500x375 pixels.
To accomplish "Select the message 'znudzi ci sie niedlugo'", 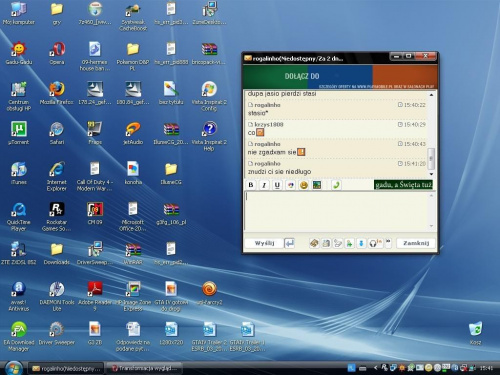I will coord(279,172).
